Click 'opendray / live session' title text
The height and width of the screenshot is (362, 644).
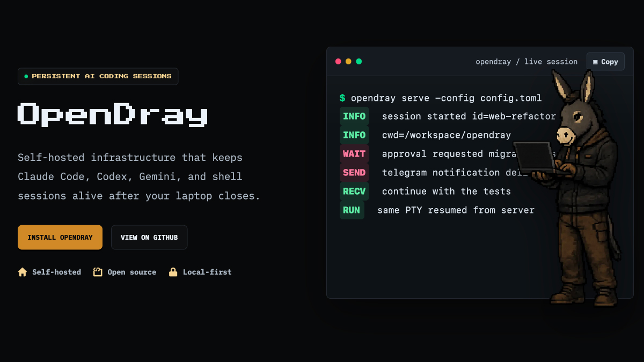[526, 62]
